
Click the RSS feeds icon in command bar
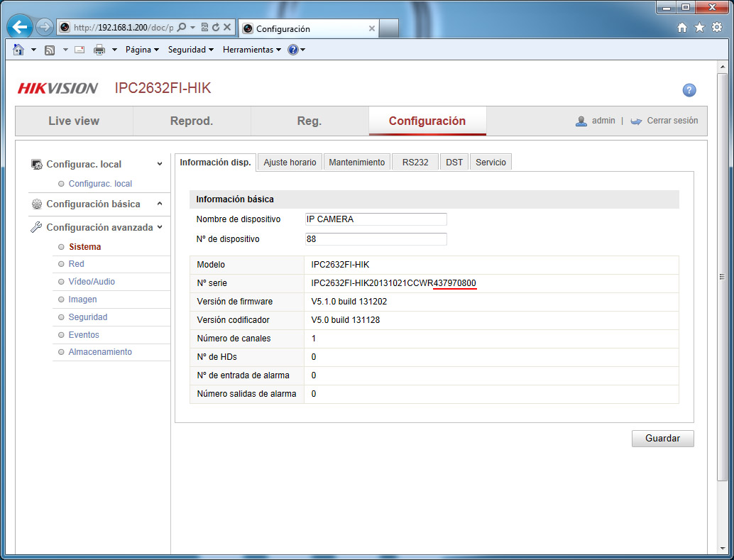50,50
